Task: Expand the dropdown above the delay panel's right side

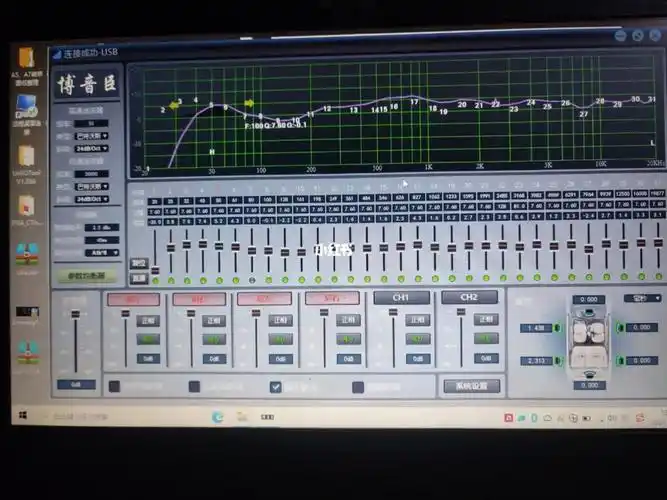Action: click(x=642, y=298)
